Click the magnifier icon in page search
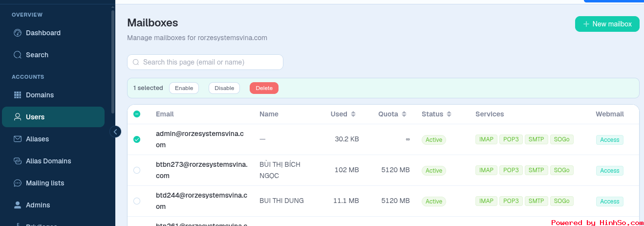This screenshot has width=644, height=226. click(x=136, y=62)
